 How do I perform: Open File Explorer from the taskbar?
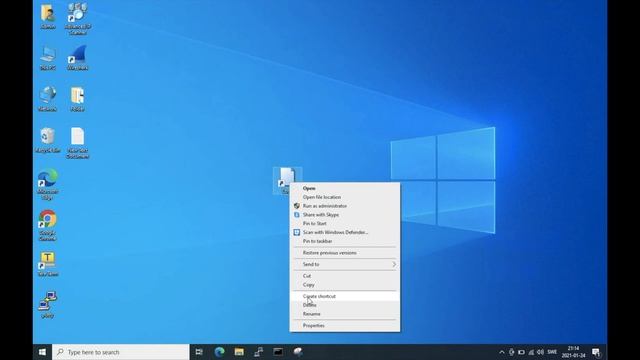click(239, 352)
